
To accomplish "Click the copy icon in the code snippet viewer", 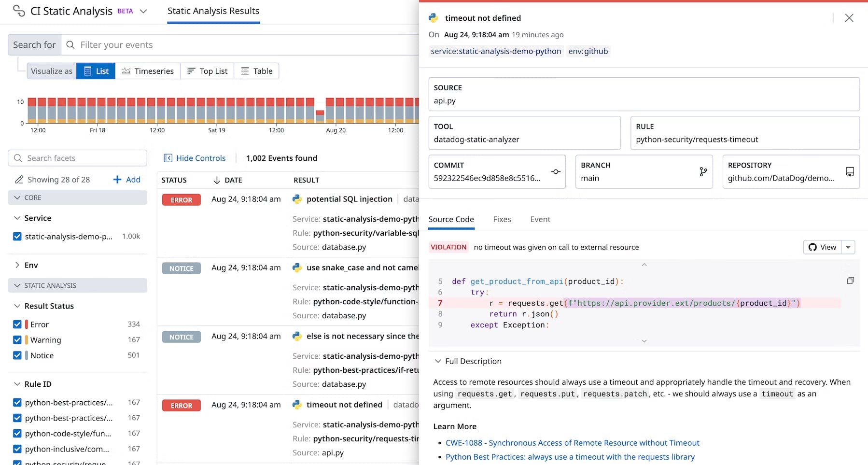I will click(x=850, y=280).
